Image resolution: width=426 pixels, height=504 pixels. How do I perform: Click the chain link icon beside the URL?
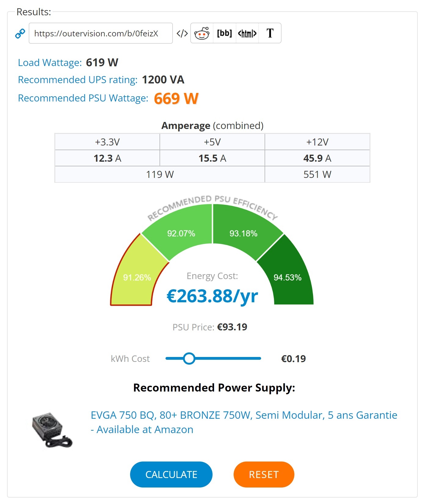coord(20,33)
